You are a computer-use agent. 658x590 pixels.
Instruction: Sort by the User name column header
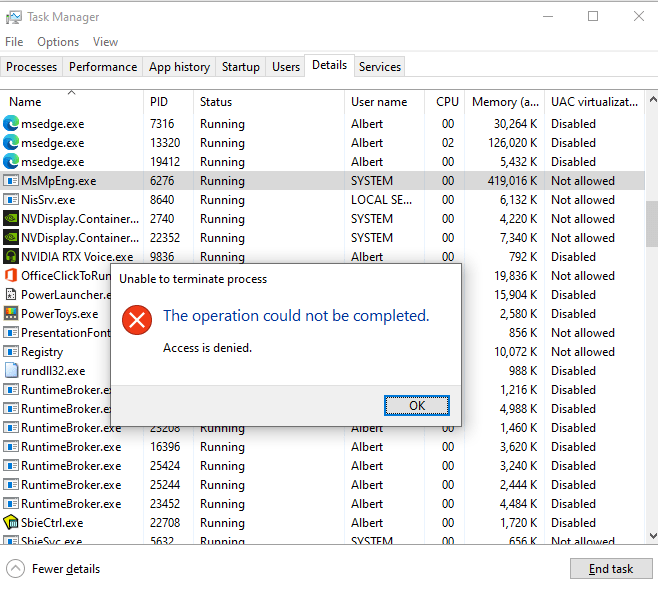point(384,102)
